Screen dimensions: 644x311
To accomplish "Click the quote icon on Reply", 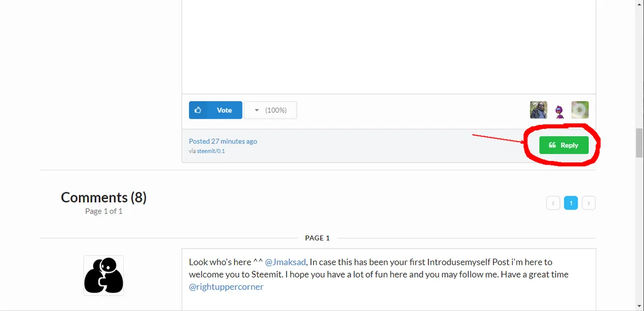I will coord(552,145).
